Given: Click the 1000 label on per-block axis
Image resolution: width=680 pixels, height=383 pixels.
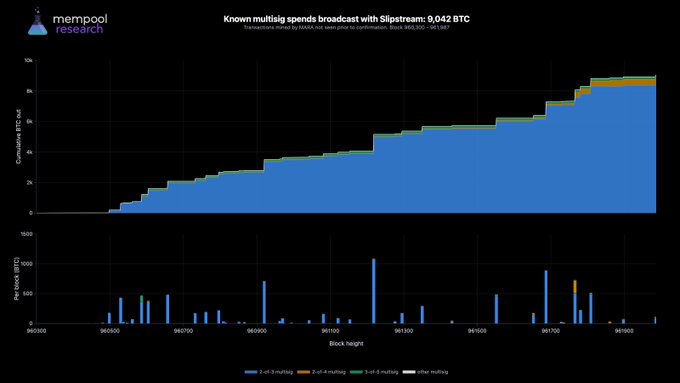Looking at the screenshot, I should (26, 264).
